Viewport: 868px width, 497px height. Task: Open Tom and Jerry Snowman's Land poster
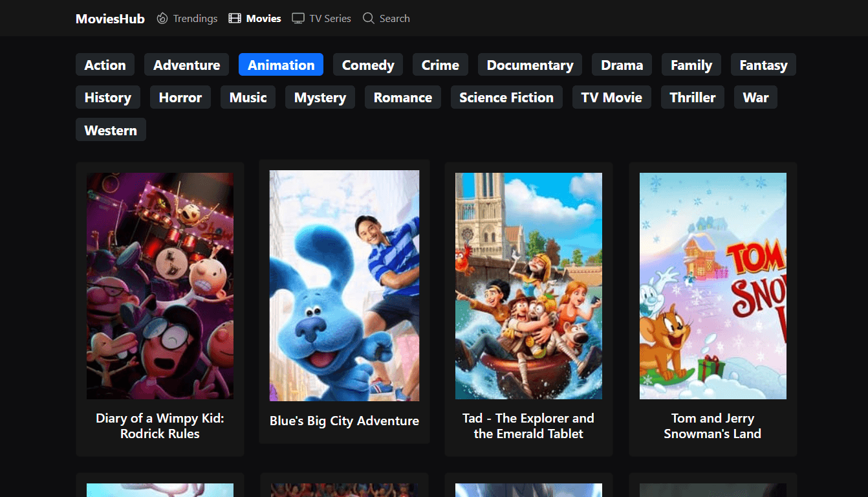713,286
